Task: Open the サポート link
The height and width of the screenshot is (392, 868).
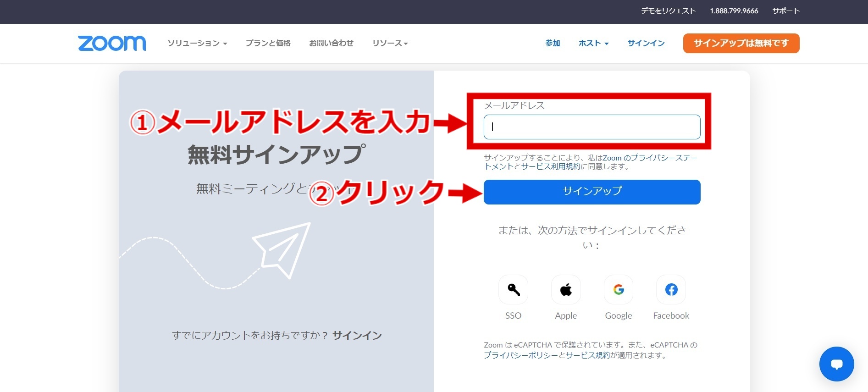Action: tap(786, 11)
